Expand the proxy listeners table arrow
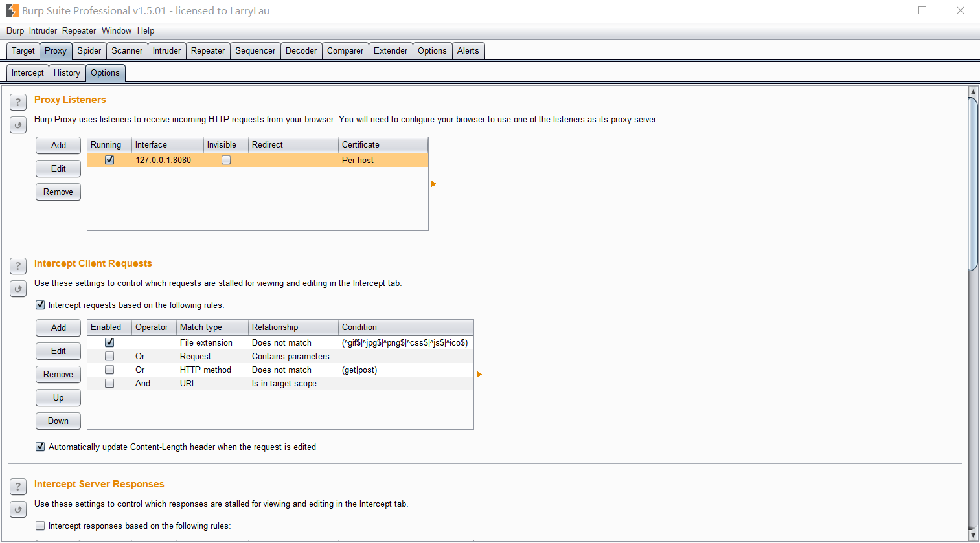Image resolution: width=980 pixels, height=543 pixels. (434, 184)
